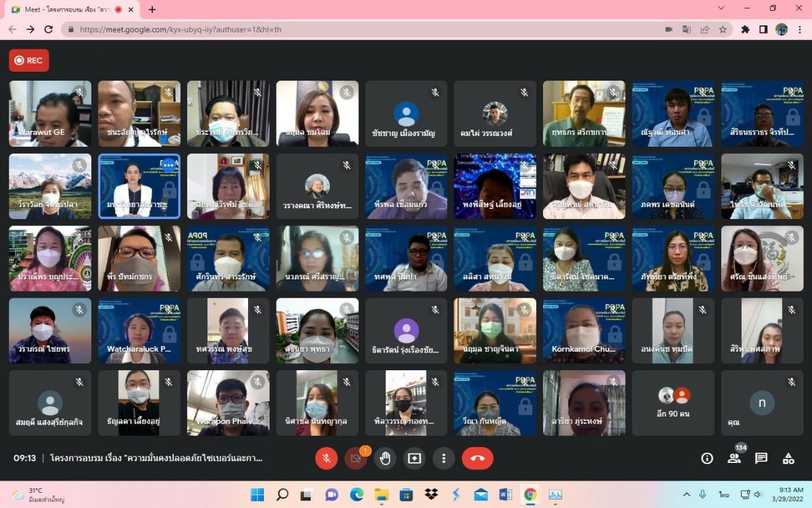This screenshot has height=508, width=812.
Task: Click the 'อีก 90 คน' more participants tile
Action: pos(673,403)
